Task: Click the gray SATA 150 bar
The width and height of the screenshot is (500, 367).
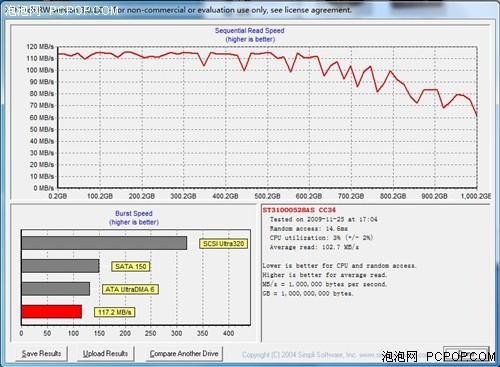Action: [60, 266]
